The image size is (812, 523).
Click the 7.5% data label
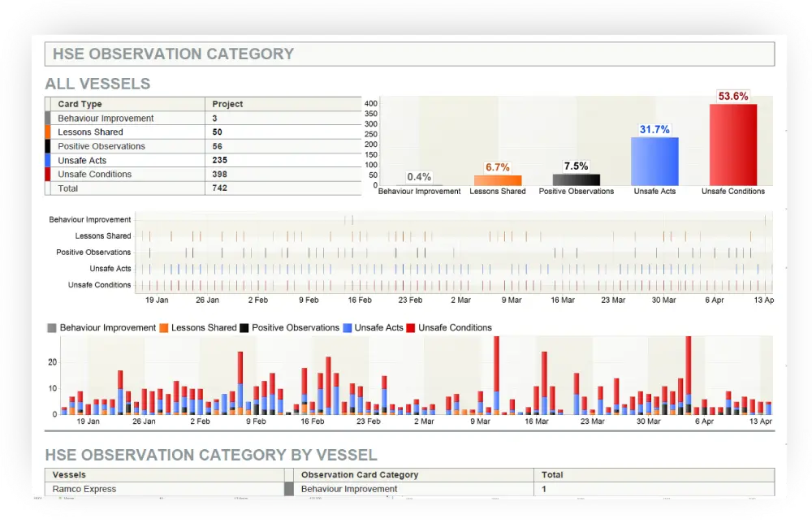(576, 166)
